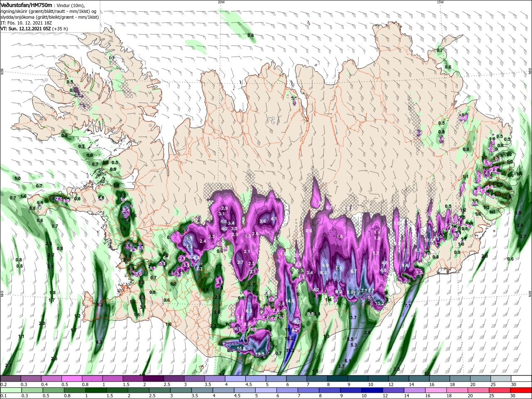Image resolution: width=532 pixels, height=399 pixels.
Task: Click the dark purple 2 snow legend swatch
Action: coord(153,379)
